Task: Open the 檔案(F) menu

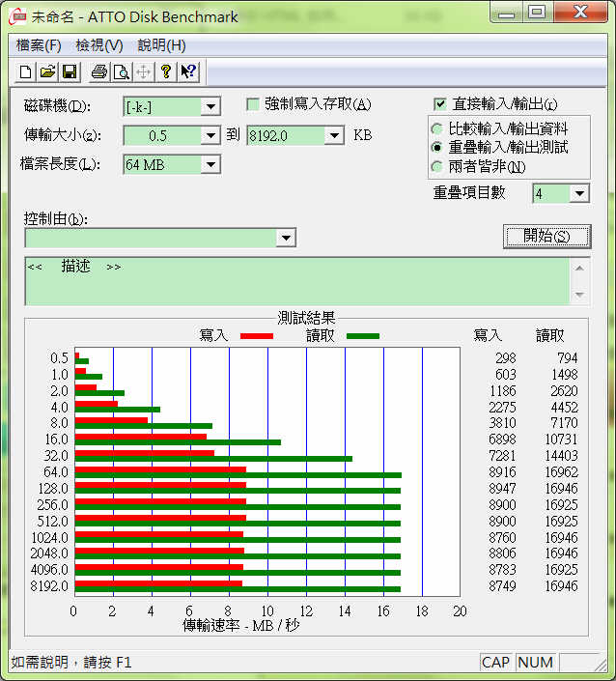Action: 39,45
